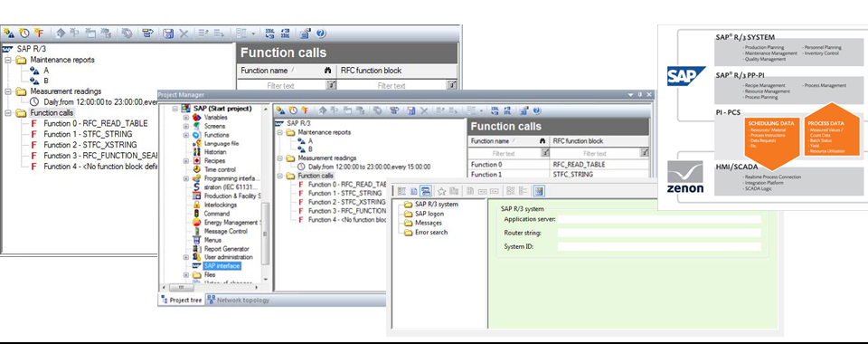Collapse Function calls folder in back window tree
Image resolution: width=868 pixels, height=344 pixels.
(8, 113)
